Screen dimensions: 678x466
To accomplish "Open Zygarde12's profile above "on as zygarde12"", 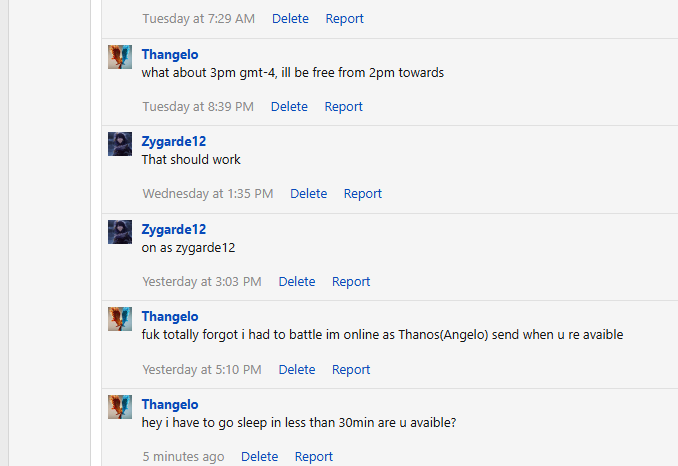I will [x=174, y=229].
